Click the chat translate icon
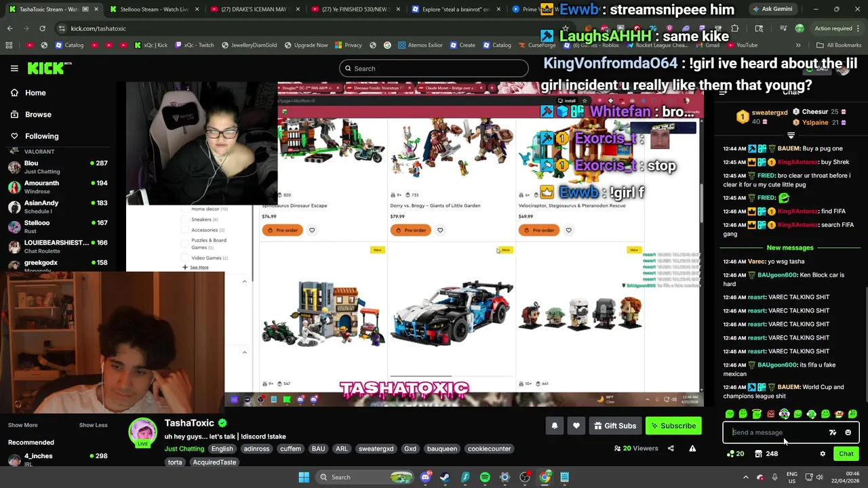Viewport: 868px width, 488px height. (833, 432)
